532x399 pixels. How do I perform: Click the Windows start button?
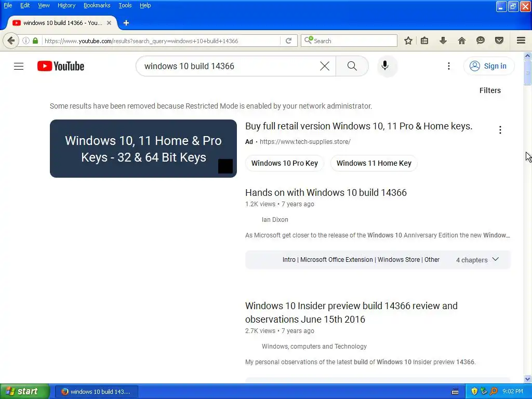25,392
